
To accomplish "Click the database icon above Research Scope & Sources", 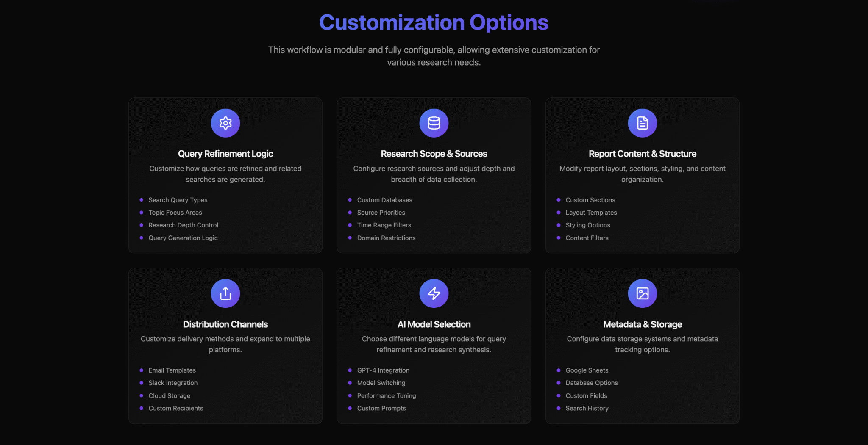I will (434, 123).
